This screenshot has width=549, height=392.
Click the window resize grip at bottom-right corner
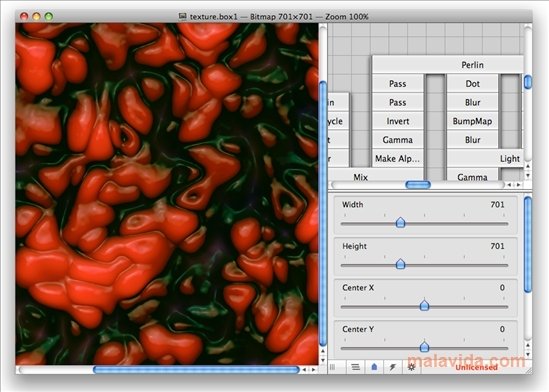(x=528, y=370)
